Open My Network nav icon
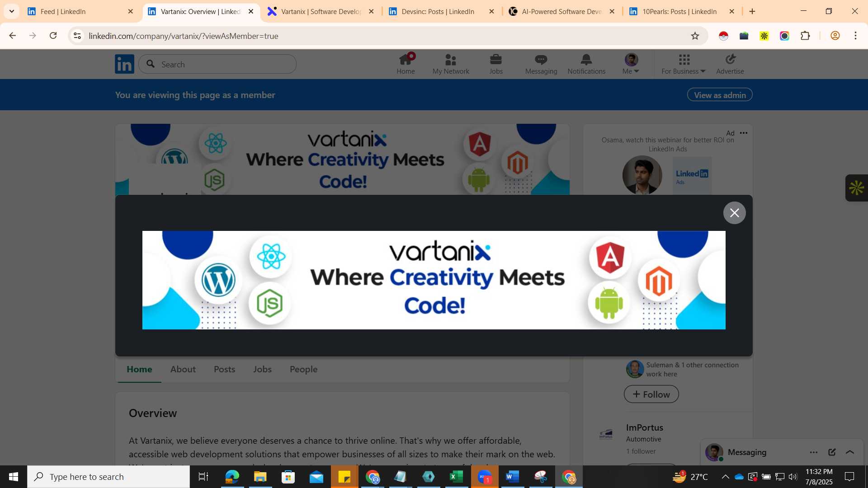 point(451,64)
